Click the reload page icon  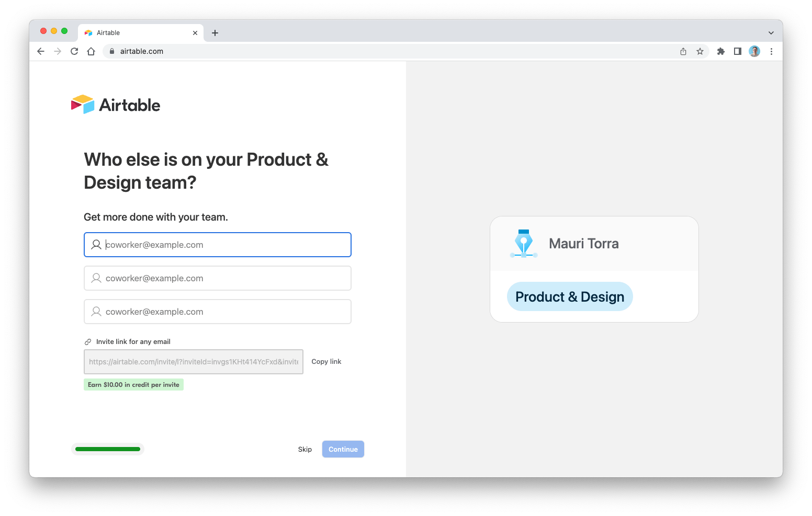tap(74, 51)
